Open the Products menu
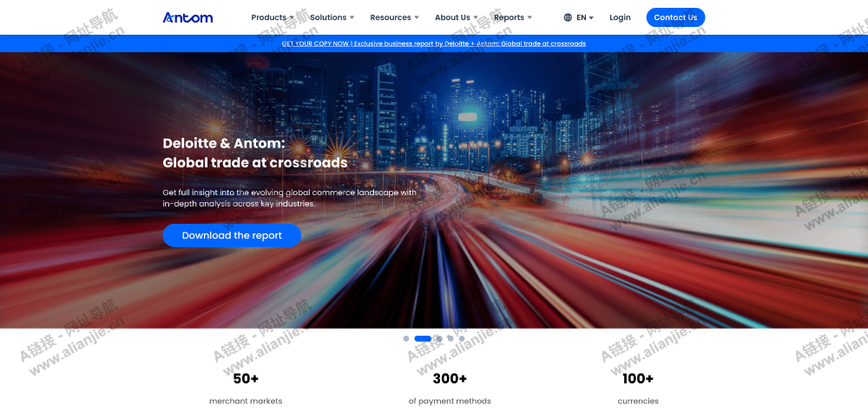 (268, 17)
